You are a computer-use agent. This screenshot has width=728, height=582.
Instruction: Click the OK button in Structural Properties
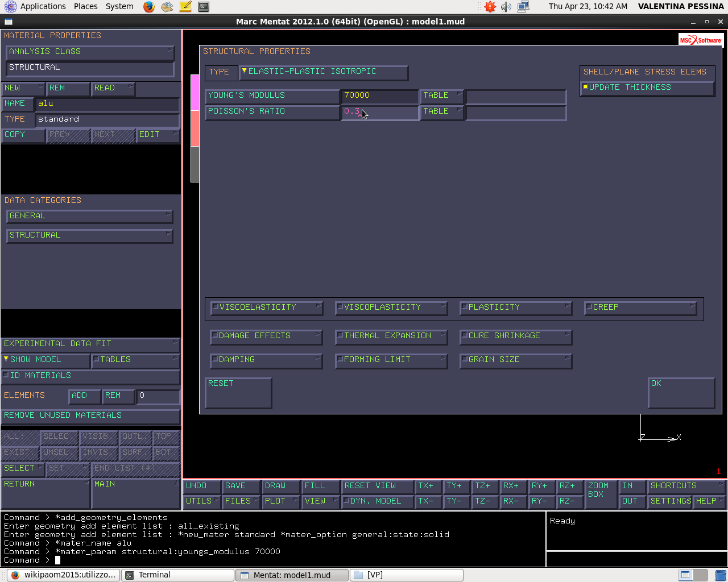[x=681, y=393]
